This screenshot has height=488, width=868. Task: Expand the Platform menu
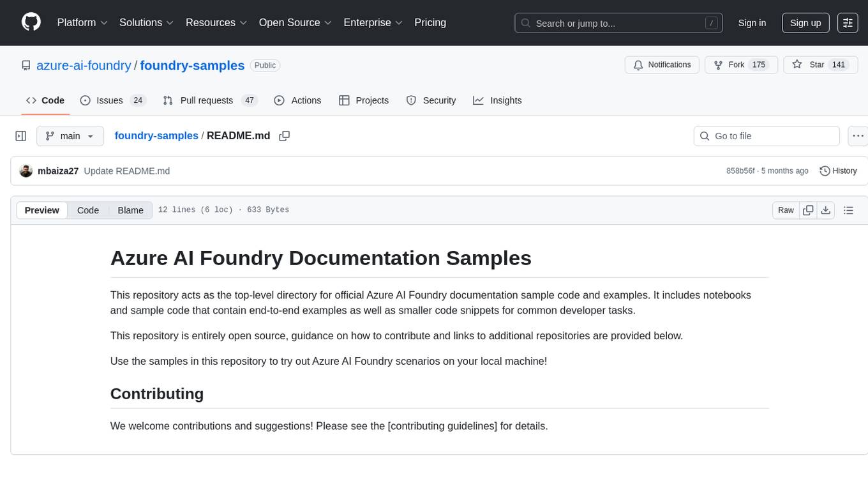pyautogui.click(x=82, y=22)
